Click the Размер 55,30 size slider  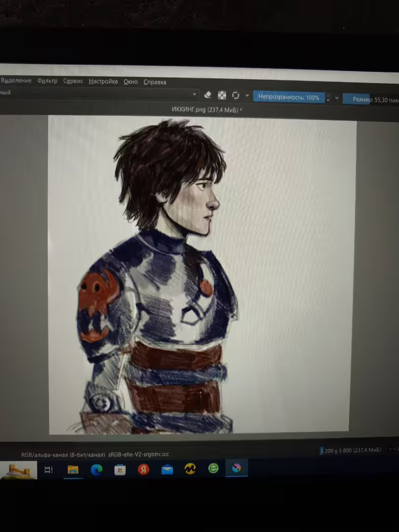coord(371,100)
